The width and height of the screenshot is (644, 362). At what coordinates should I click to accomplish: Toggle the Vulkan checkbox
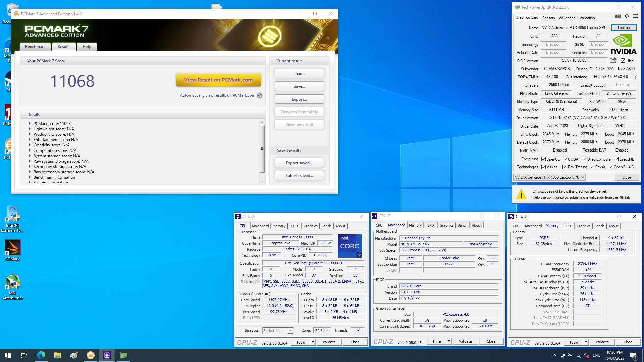tap(544, 167)
